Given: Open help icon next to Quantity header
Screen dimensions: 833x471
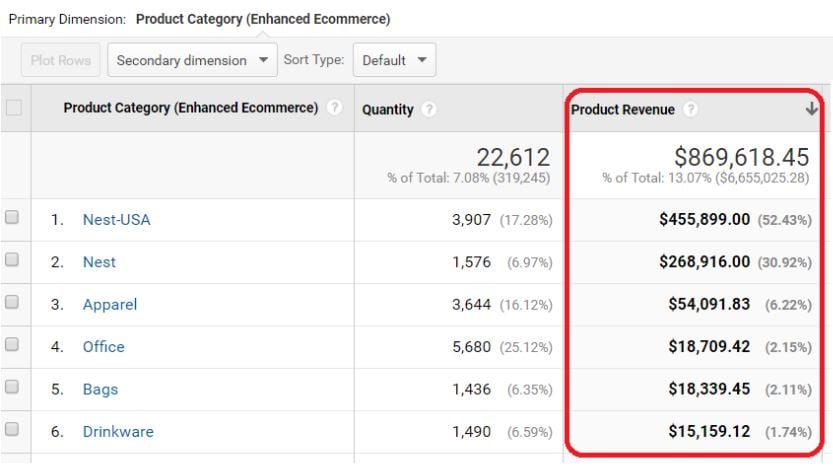Looking at the screenshot, I should [x=429, y=109].
